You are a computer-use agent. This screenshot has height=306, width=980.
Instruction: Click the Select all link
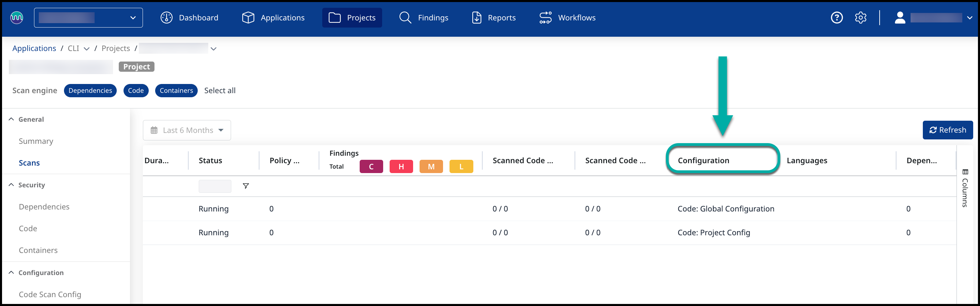tap(220, 90)
